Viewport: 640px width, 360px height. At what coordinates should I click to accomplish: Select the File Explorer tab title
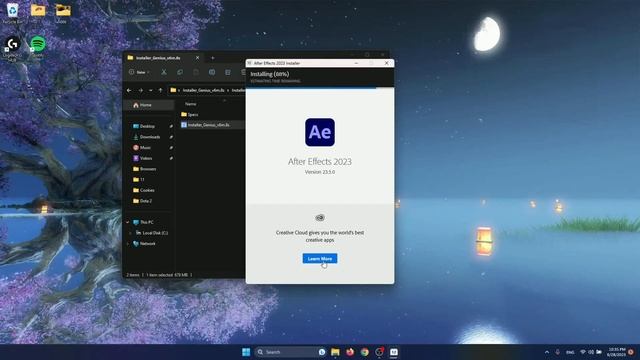[158, 58]
